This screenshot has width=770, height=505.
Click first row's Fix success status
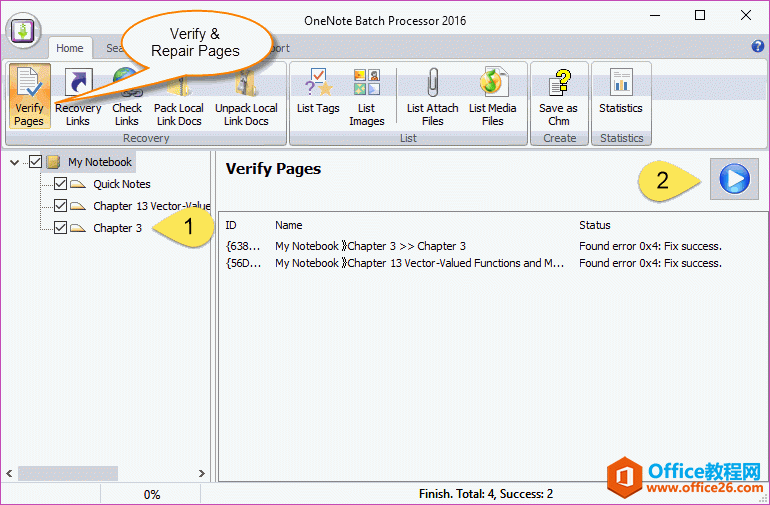coord(650,246)
